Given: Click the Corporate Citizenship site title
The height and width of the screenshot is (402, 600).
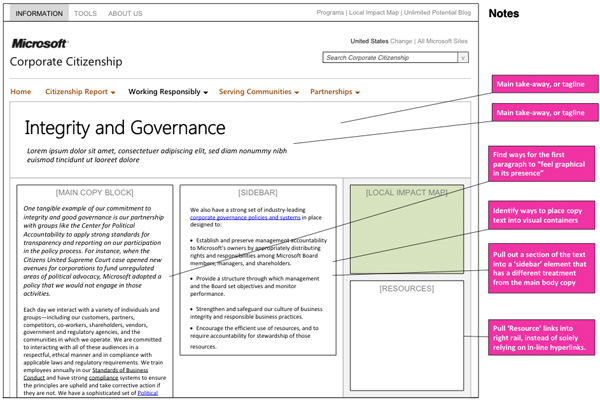Looking at the screenshot, I should [66, 62].
